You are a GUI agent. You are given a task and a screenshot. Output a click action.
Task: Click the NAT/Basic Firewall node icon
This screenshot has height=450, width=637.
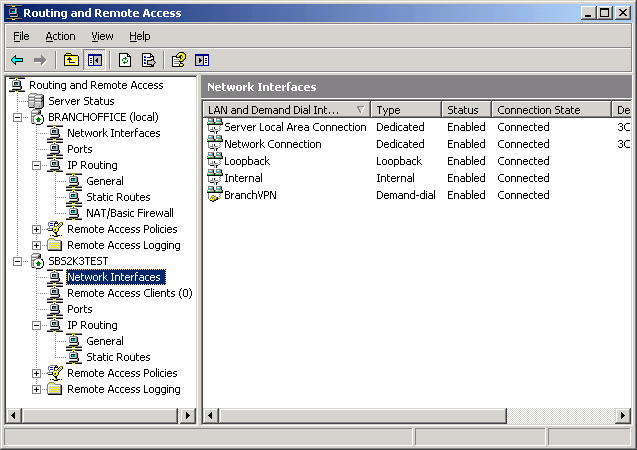tap(74, 213)
